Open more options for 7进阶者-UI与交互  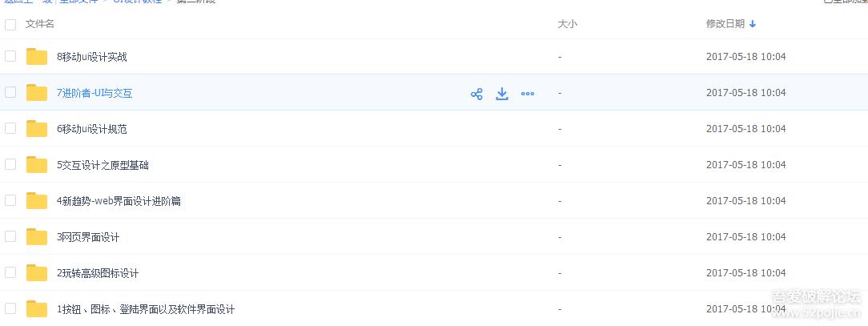tap(528, 94)
